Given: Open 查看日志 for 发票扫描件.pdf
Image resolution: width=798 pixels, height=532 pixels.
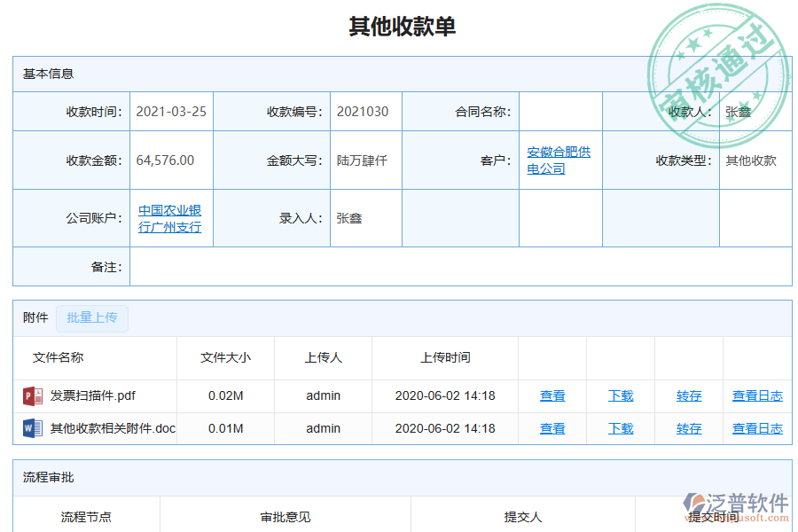Looking at the screenshot, I should [x=757, y=395].
